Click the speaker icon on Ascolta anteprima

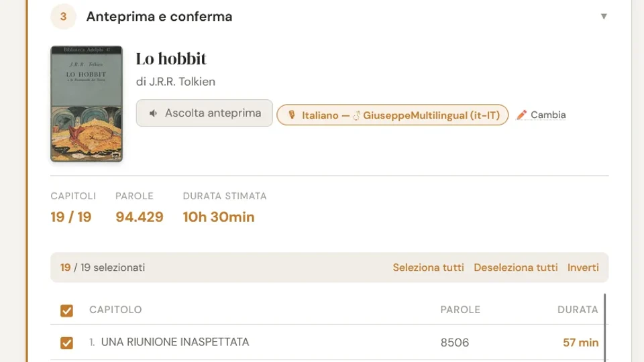pos(154,113)
